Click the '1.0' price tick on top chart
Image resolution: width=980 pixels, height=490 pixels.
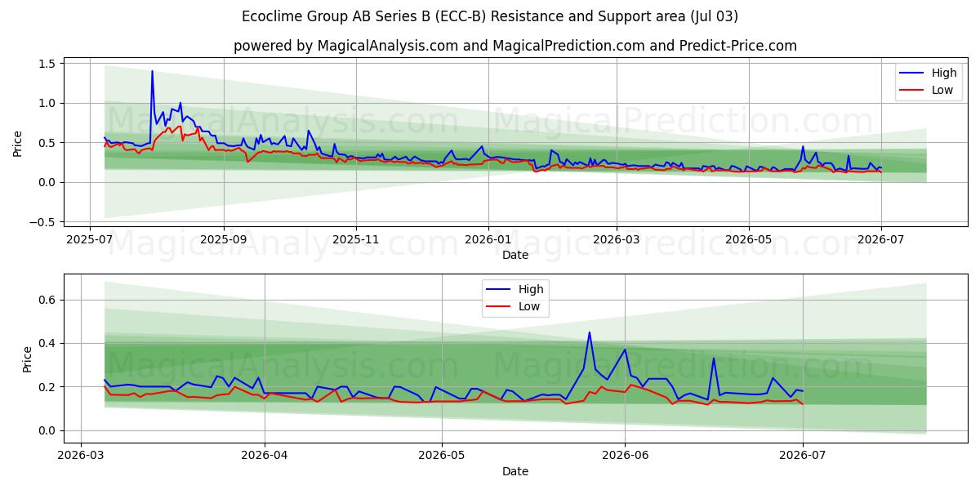(47, 103)
